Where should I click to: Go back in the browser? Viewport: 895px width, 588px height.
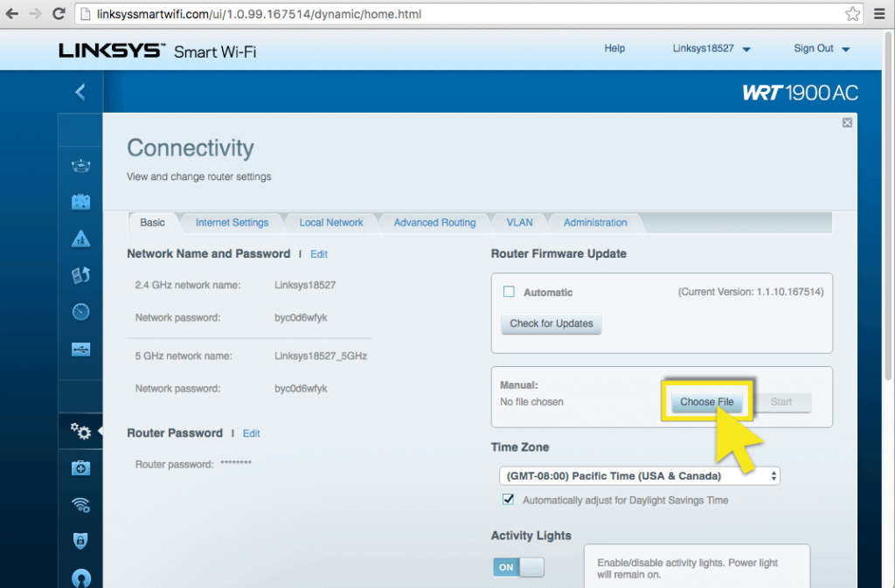point(12,14)
